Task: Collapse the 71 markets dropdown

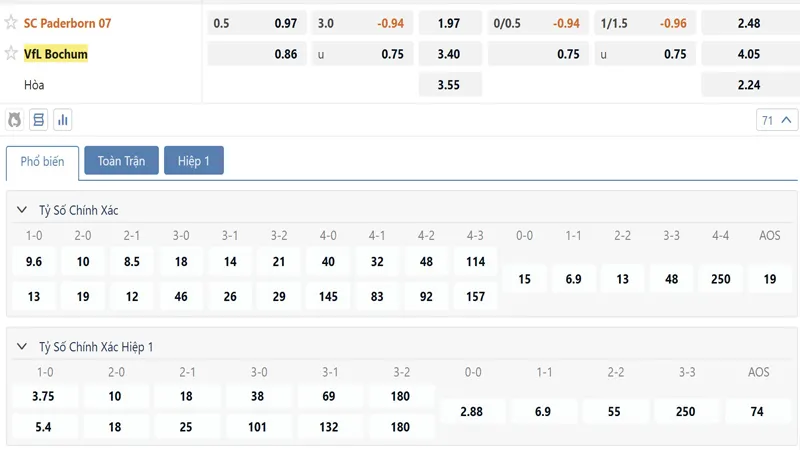Action: (x=777, y=120)
